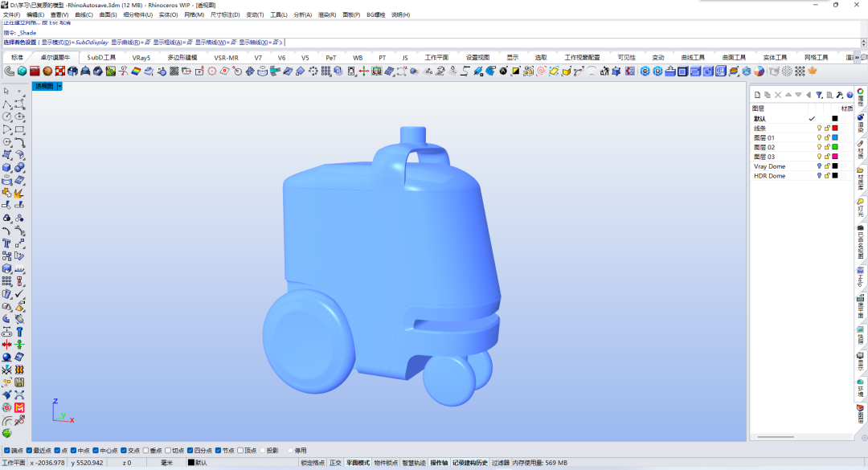
Task: Click the delete X icon in layers panel
Action: point(778,95)
